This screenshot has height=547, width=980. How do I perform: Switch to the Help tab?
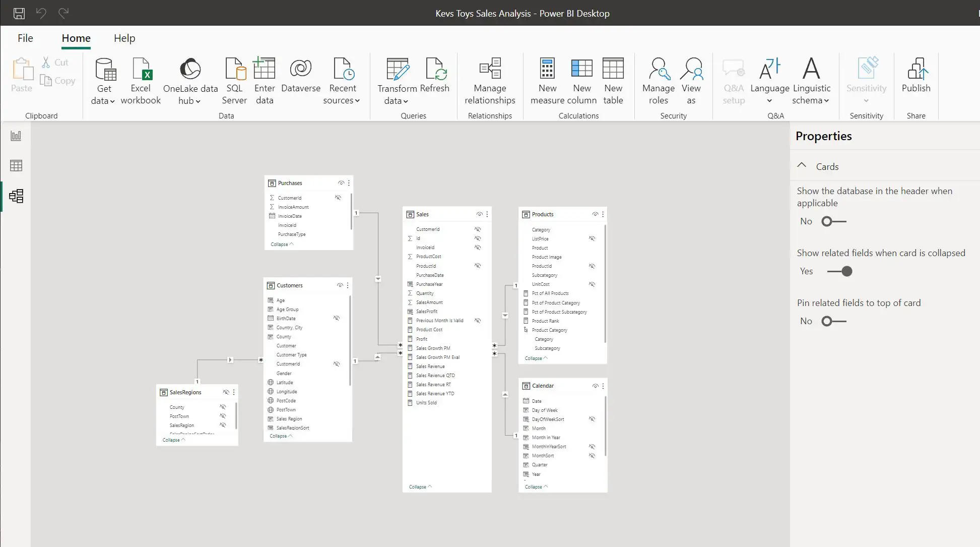coord(124,38)
